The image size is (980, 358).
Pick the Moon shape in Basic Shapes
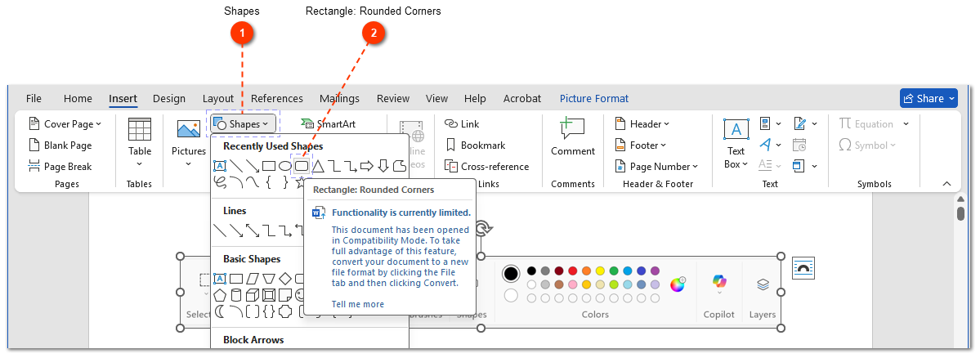[x=220, y=311]
